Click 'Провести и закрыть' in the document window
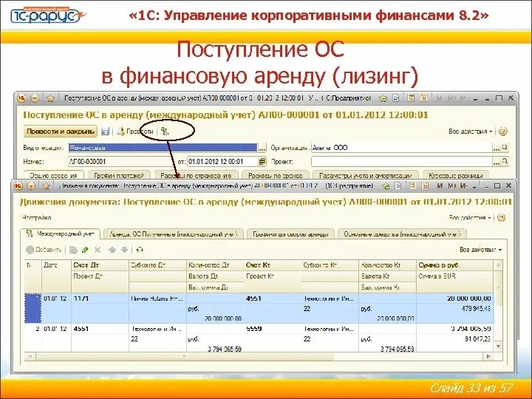Screen dimensions: 532x399 pos(61,132)
